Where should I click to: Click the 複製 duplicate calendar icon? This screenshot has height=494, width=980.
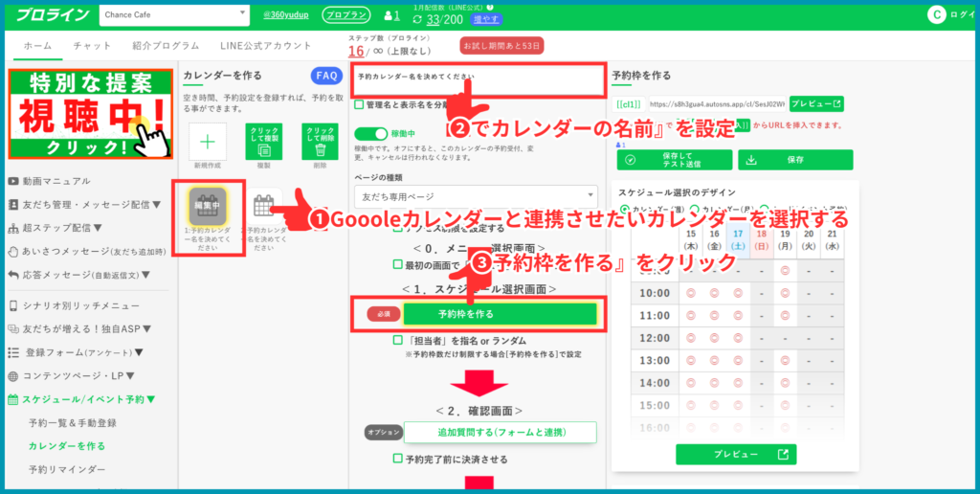click(264, 142)
